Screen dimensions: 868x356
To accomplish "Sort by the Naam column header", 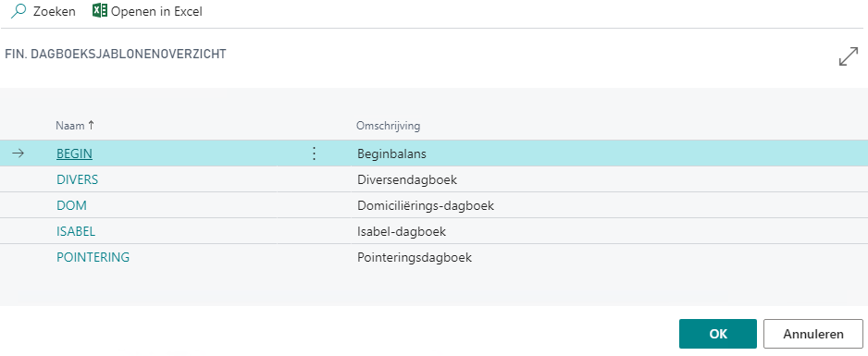I will pos(75,126).
